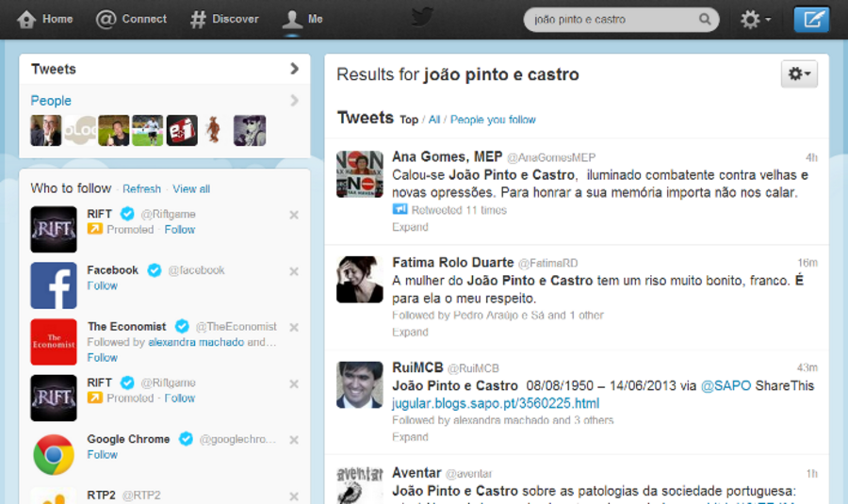Open the search results gear options dropdown
The image size is (848, 504).
pyautogui.click(x=799, y=73)
